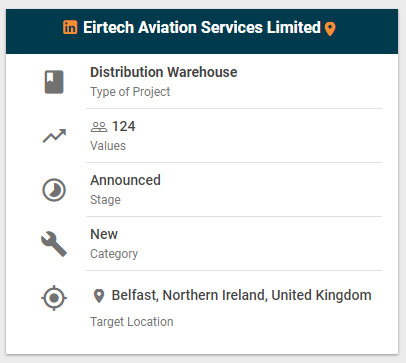The height and width of the screenshot is (363, 406).
Task: Open Belfast, Northern Ireland, United Kingdom location
Action: (x=241, y=295)
